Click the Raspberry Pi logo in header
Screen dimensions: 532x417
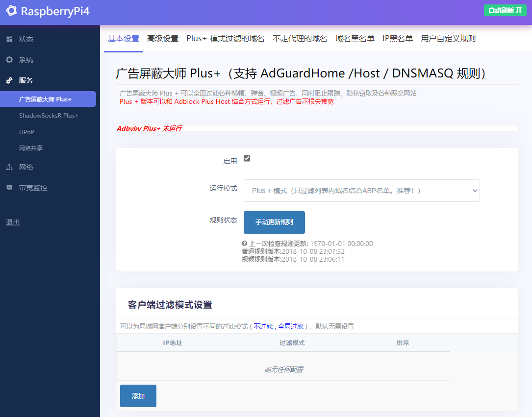tap(11, 11)
